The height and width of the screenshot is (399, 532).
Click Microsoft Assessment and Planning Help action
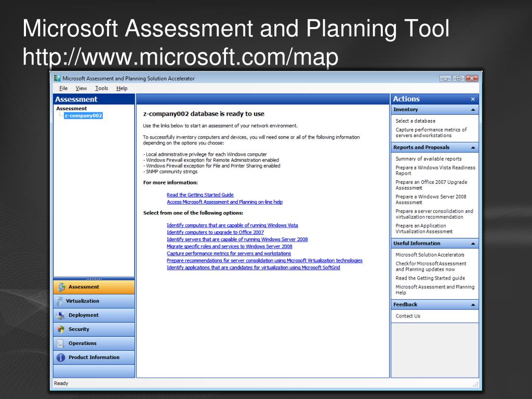point(435,290)
